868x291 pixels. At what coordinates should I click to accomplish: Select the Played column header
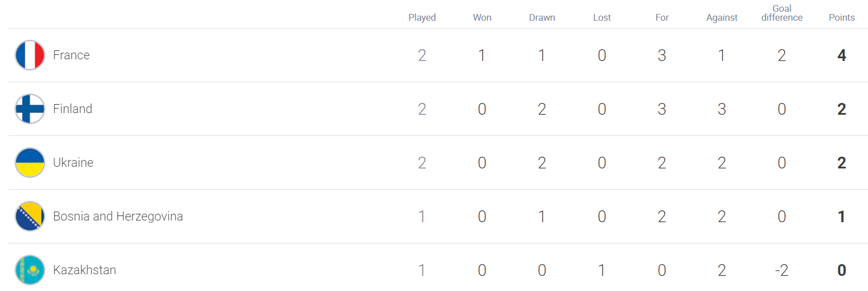pyautogui.click(x=422, y=17)
